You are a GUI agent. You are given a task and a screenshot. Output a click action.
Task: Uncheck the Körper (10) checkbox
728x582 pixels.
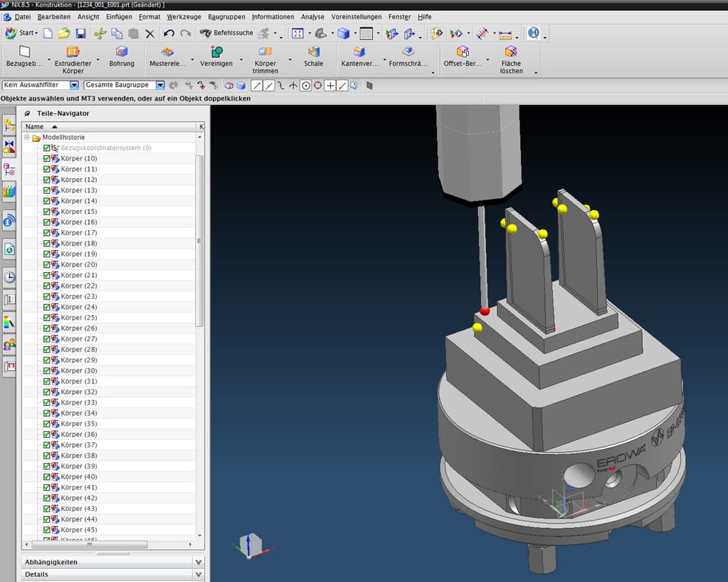47,158
